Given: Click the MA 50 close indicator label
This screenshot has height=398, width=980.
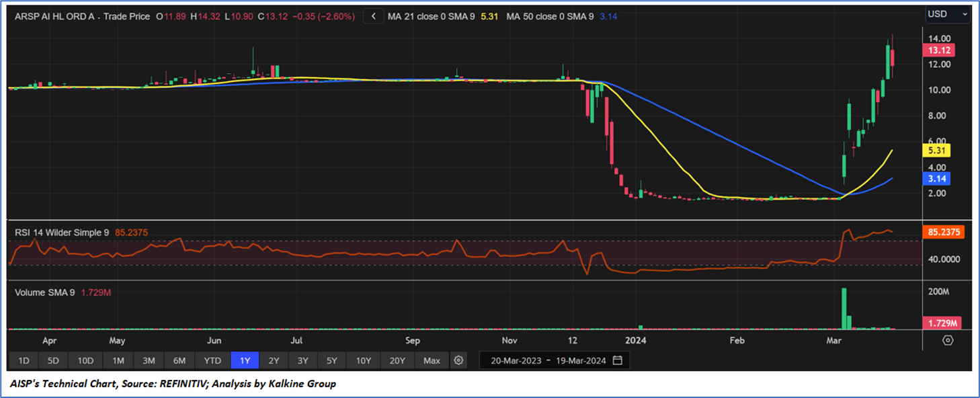Looking at the screenshot, I should click(x=550, y=16).
